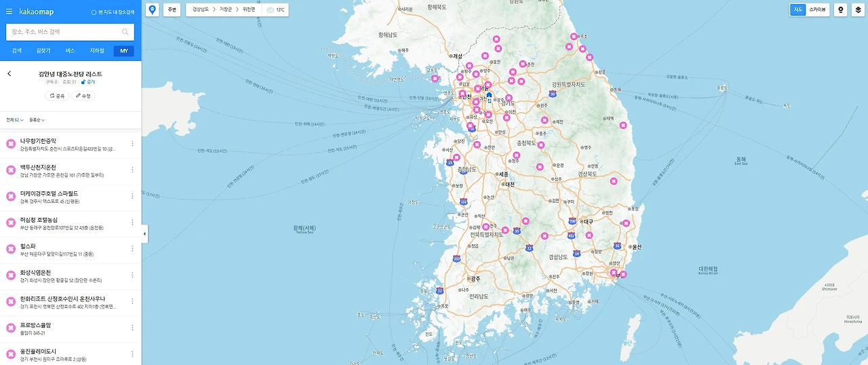Click pink marker icon for 화성식염온천
Image resolution: width=868 pixels, height=365 pixels.
(x=11, y=275)
